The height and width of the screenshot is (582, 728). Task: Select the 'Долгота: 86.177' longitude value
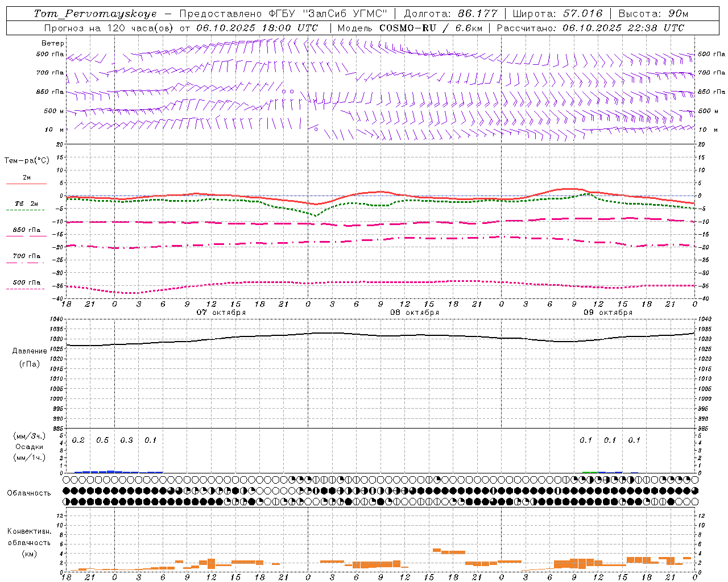[x=450, y=14]
